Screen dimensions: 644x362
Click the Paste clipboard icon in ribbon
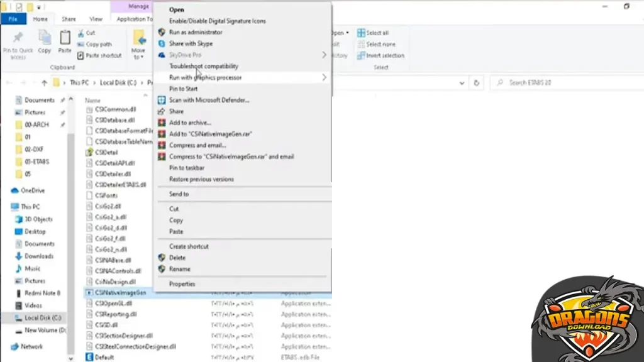point(65,38)
